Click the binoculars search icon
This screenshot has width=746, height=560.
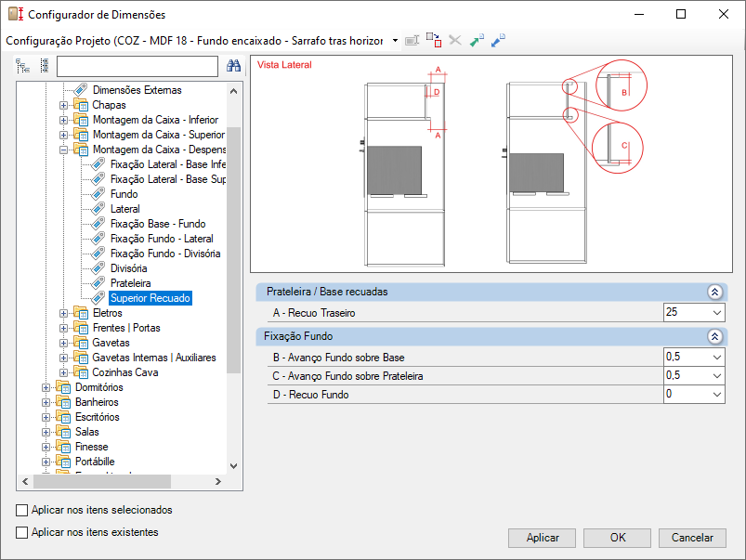click(x=233, y=66)
